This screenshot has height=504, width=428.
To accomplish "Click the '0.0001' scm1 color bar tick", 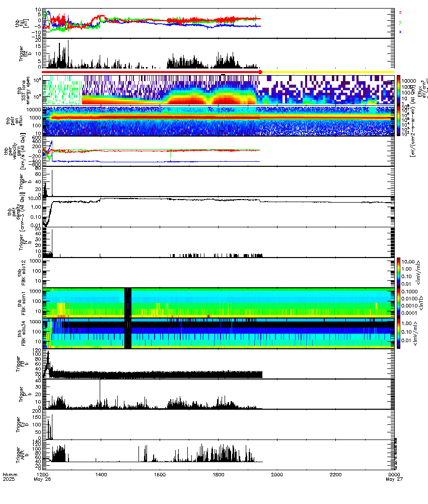I will 409,313.
